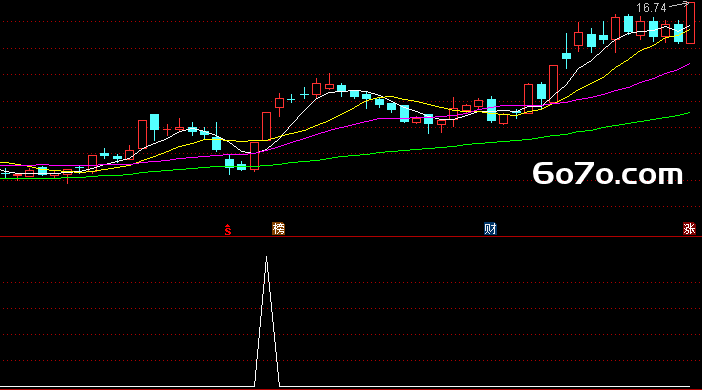Click the arrow beside the 16.74 label
The height and width of the screenshot is (390, 702).
(x=679, y=5)
